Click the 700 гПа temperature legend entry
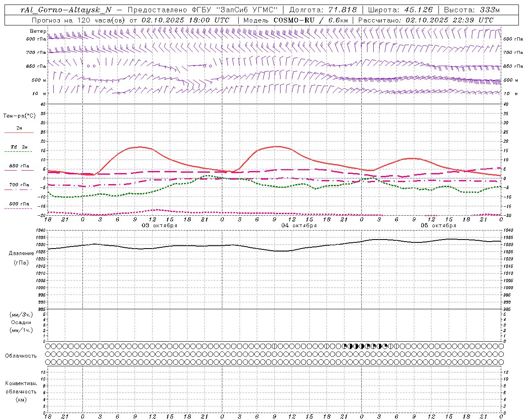 click(x=19, y=185)
